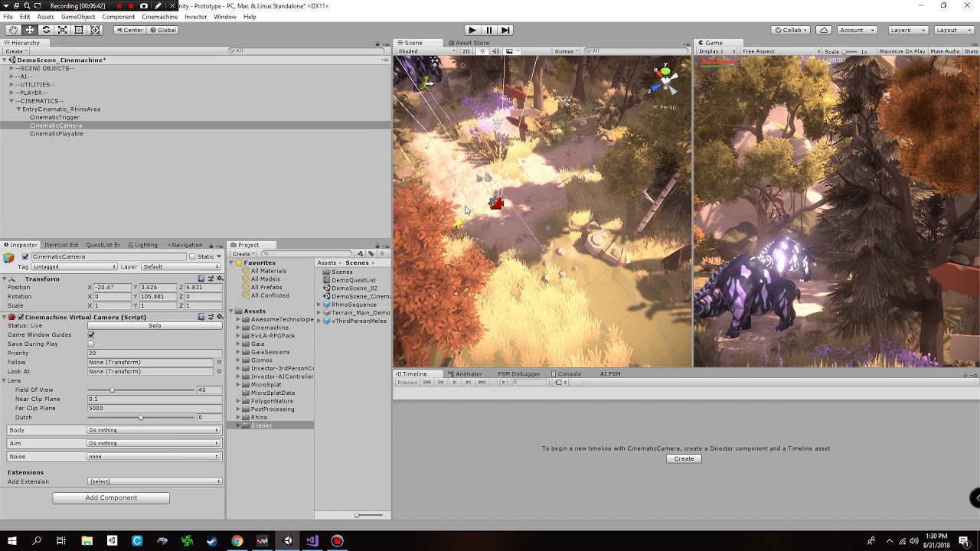The height and width of the screenshot is (551, 980).
Task: Switch to the Animator tab
Action: tap(465, 373)
